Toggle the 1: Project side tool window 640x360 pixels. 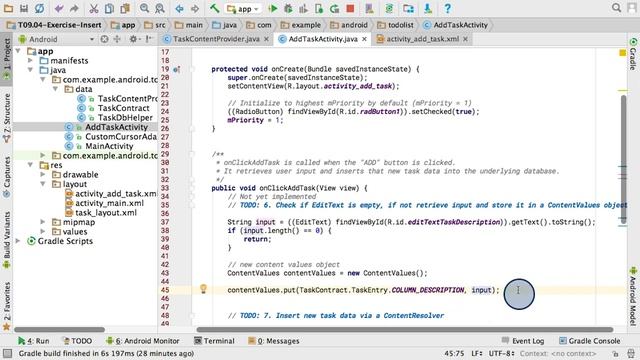[x=7, y=59]
